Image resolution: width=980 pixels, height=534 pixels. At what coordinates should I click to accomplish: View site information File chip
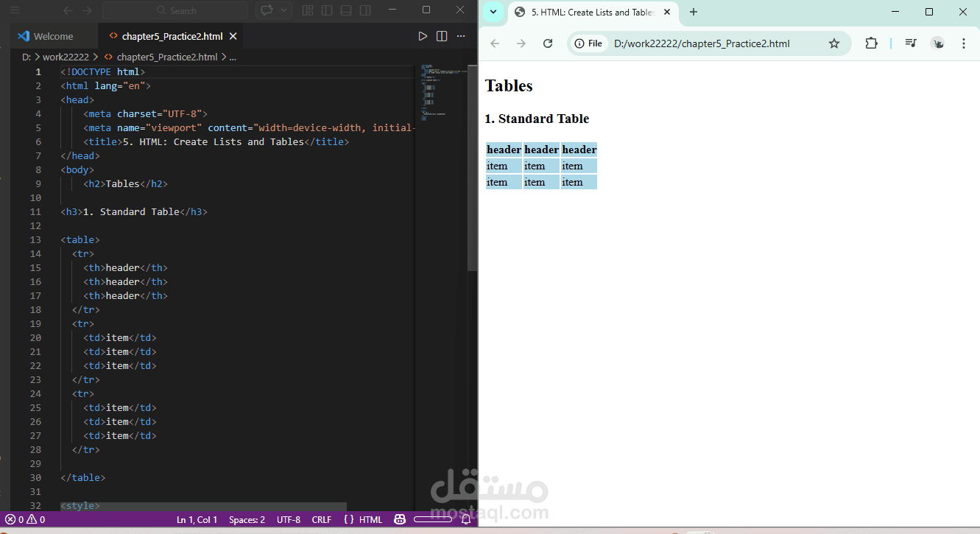coord(589,43)
